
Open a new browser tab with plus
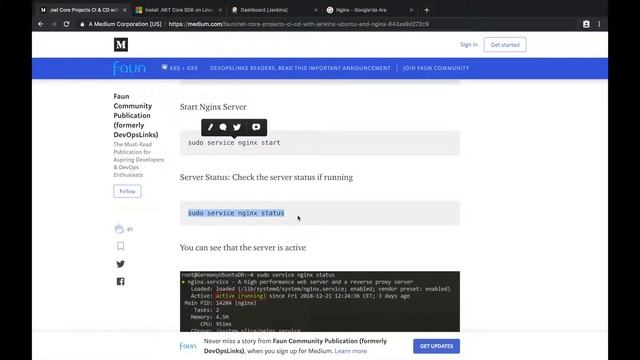(427, 10)
